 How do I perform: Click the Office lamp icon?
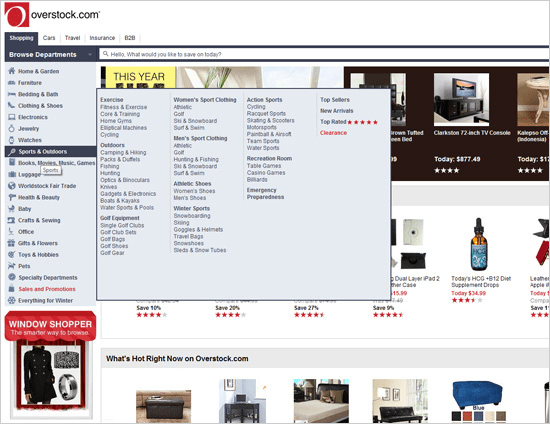click(11, 231)
